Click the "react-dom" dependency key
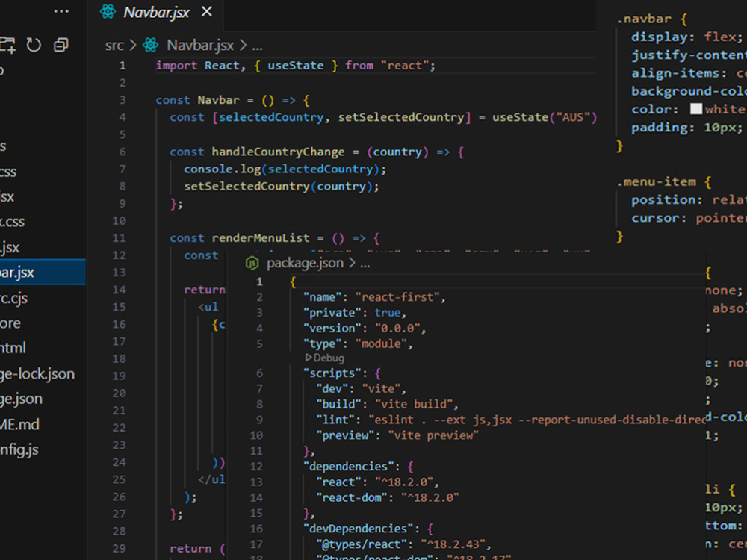Image resolution: width=747 pixels, height=560 pixels. point(352,497)
